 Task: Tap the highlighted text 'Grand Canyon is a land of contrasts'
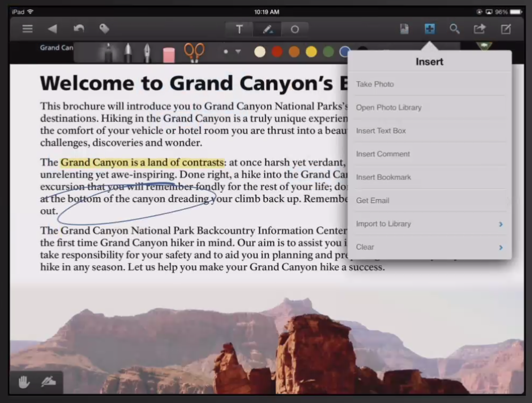click(142, 162)
